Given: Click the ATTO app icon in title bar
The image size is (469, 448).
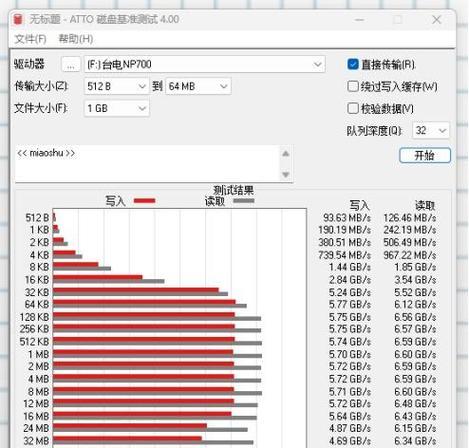Looking at the screenshot, I should 18,19.
